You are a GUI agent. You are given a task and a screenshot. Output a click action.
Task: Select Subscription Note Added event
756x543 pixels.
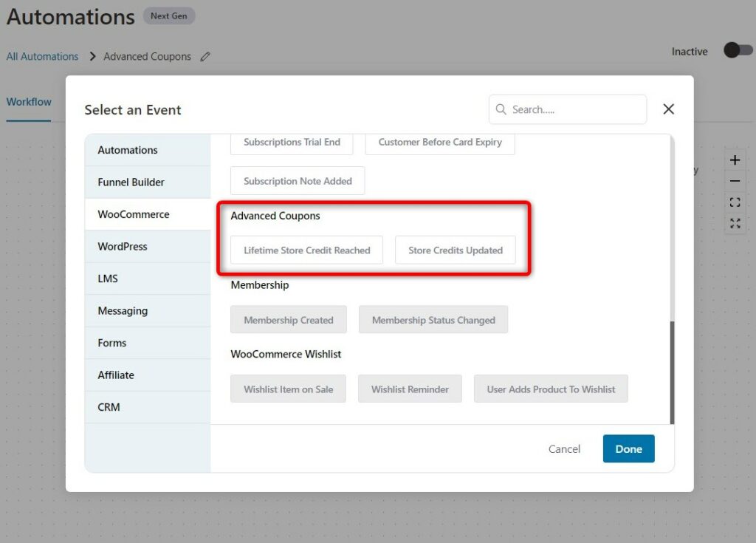(298, 181)
